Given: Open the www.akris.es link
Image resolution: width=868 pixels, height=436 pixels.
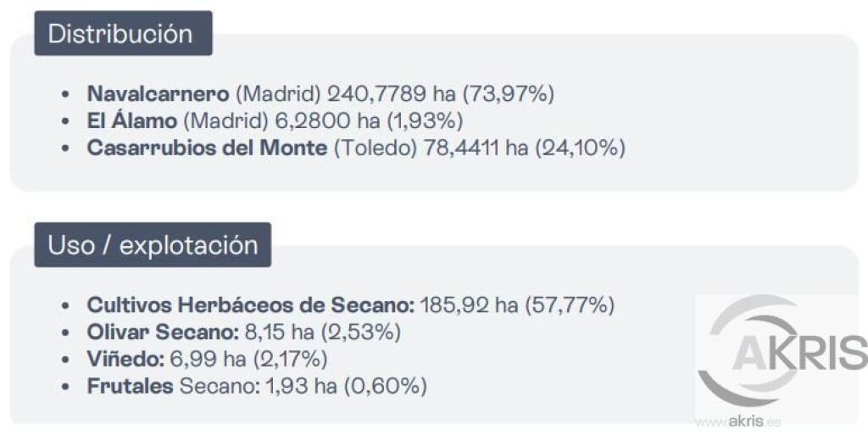Looking at the screenshot, I should 737,422.
